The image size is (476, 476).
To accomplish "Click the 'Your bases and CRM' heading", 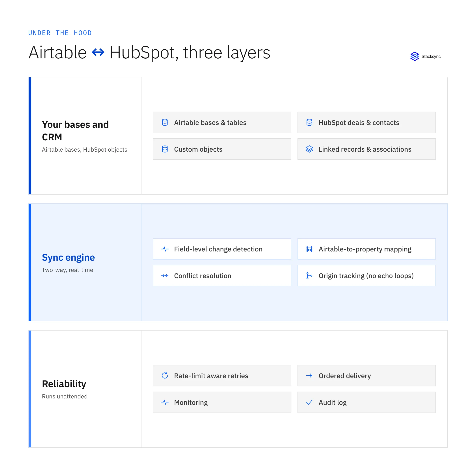I will 75,131.
